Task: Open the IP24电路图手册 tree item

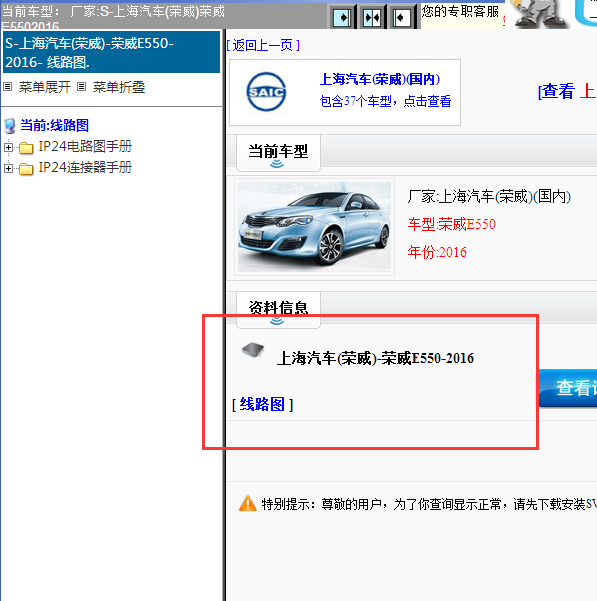Action: [85, 146]
